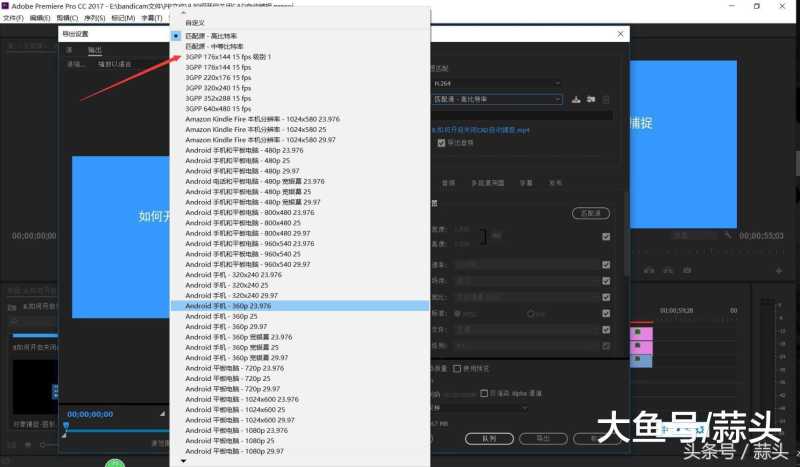Click the 00;00;00;00 timecode in export dialog
The image size is (800, 467).
(90, 414)
